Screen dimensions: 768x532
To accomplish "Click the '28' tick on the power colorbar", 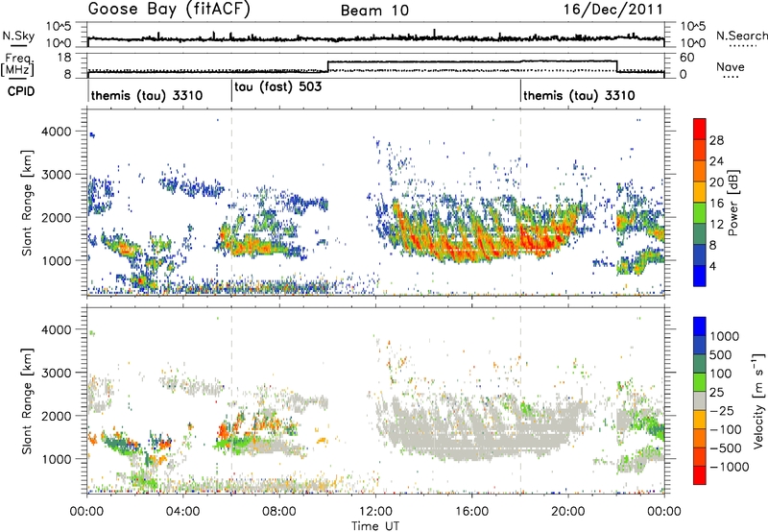I will click(716, 140).
